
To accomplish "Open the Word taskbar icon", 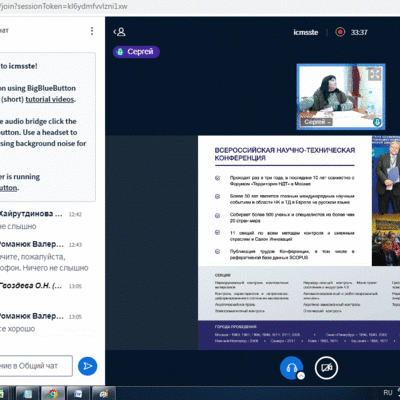I will (x=78, y=394).
